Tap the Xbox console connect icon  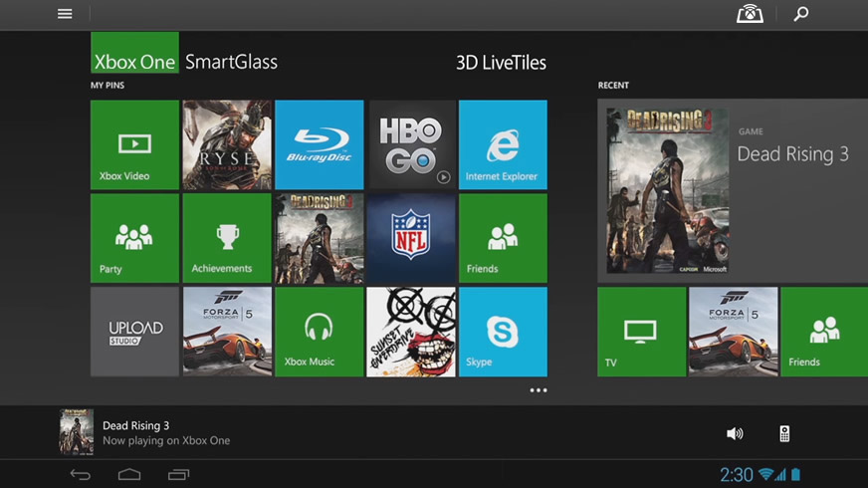750,14
